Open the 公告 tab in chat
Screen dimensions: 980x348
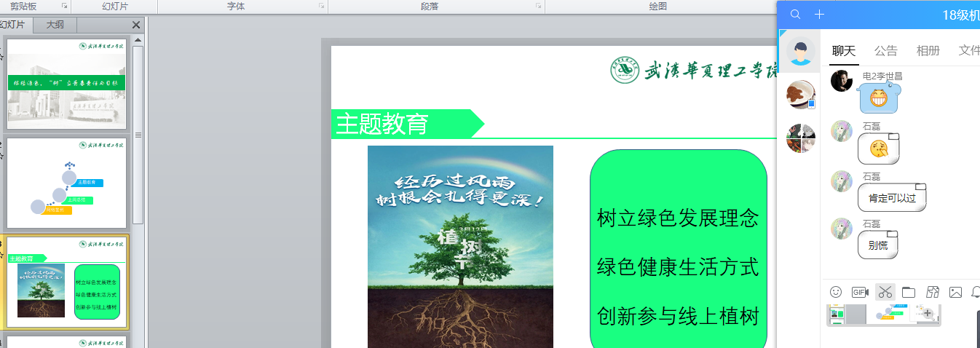(885, 51)
